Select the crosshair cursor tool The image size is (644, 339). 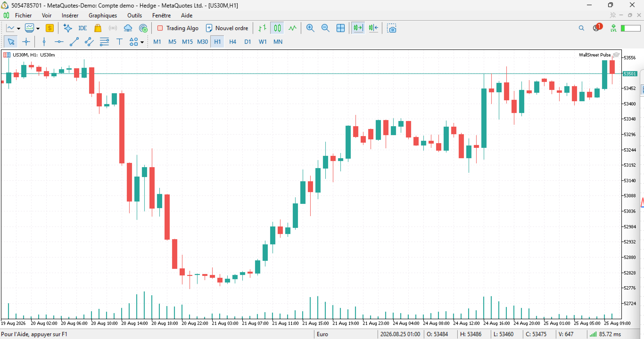[26, 42]
